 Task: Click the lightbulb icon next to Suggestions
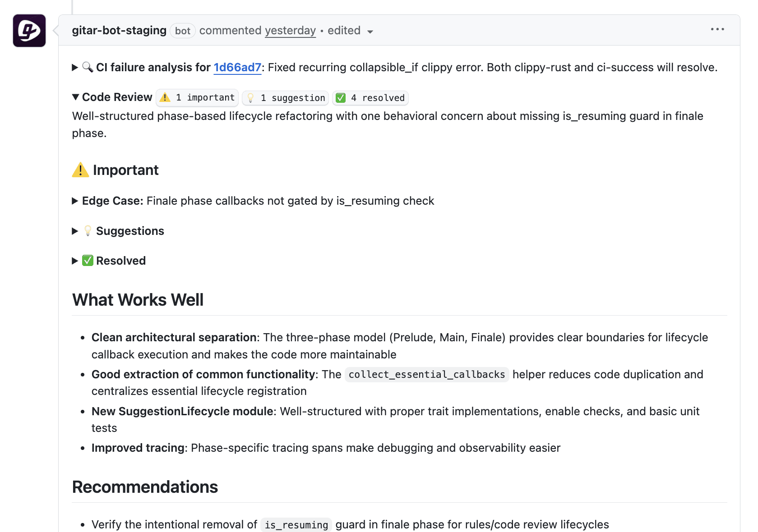[x=88, y=230]
